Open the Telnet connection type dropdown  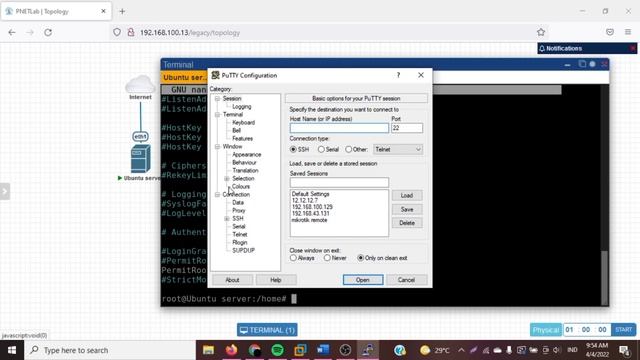398,150
